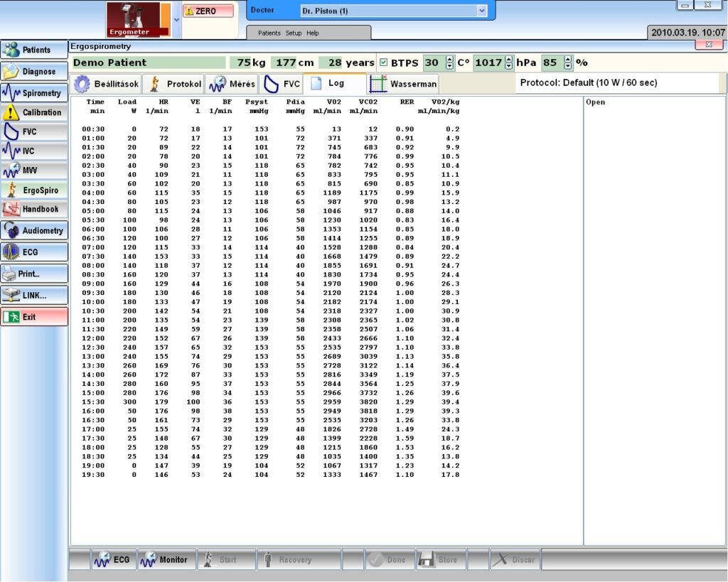Exit the application via sidebar
The image size is (728, 582).
click(34, 317)
